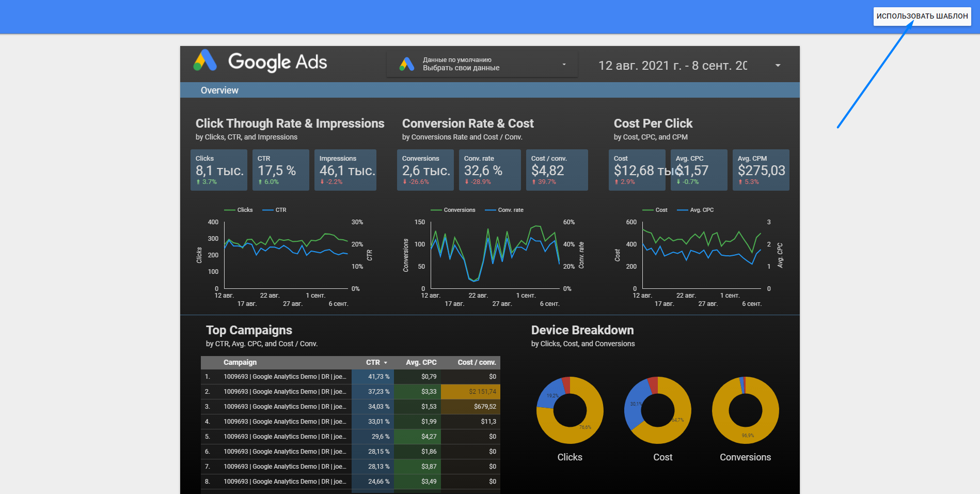The width and height of the screenshot is (980, 494).
Task: Click the Device Breakdown heading
Action: [582, 330]
